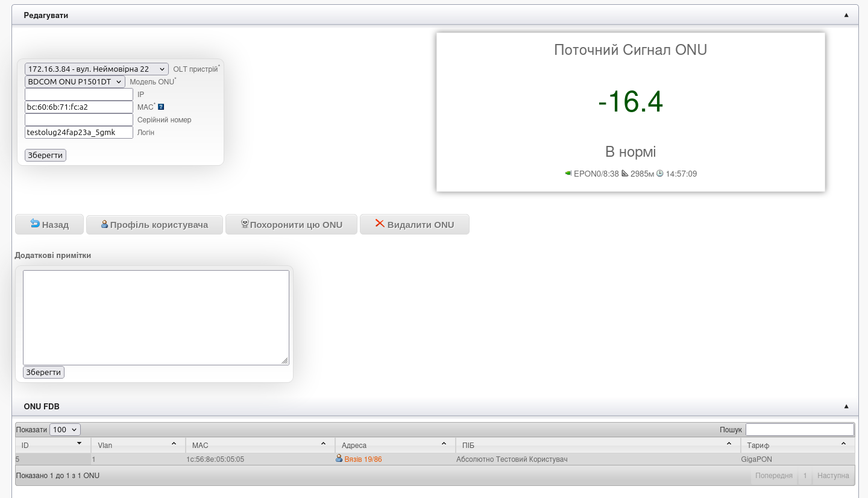Image resolution: width=868 pixels, height=498 pixels.
Task: Open the OLT пристрій dropdown
Action: [x=97, y=69]
